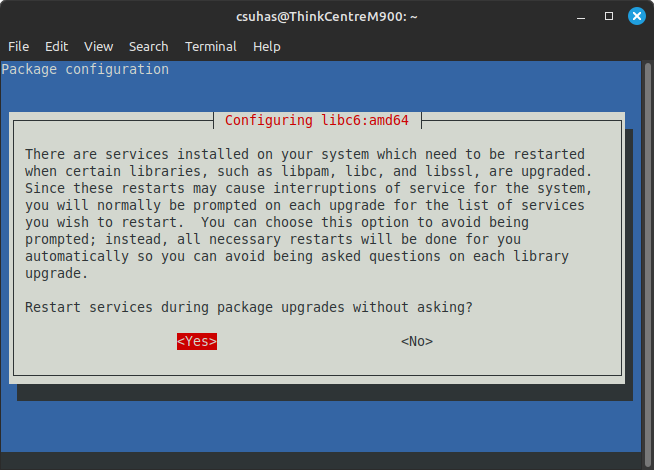This screenshot has height=470, width=654.
Task: Open the File menu
Action: [18, 46]
